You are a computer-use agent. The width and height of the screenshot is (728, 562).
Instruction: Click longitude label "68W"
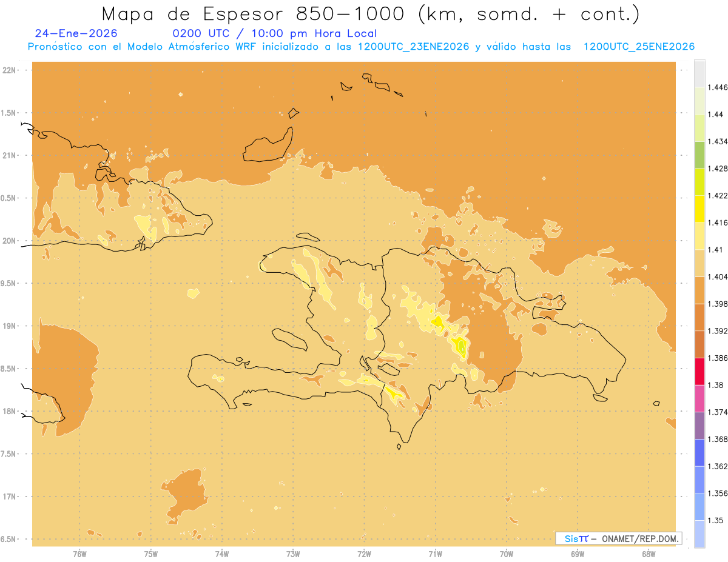pos(649,554)
